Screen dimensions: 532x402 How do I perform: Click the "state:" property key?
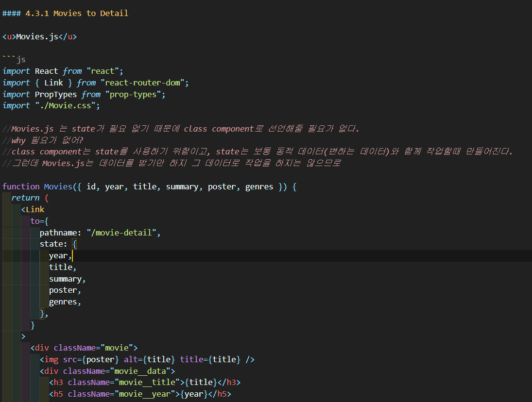(x=53, y=244)
